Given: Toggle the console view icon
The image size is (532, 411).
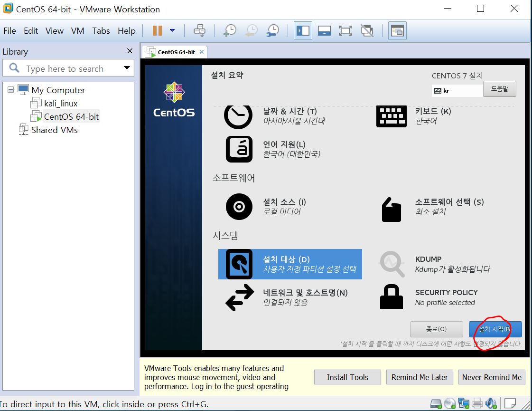Looking at the screenshot, I should coord(397,31).
